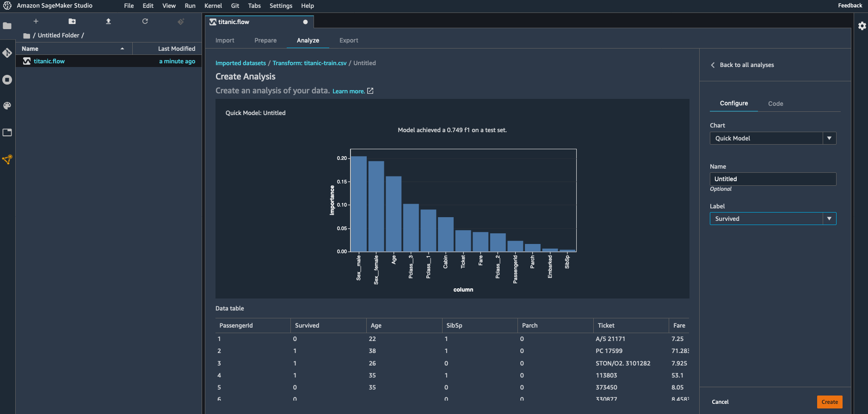Click the analysis Name input field

coord(773,179)
